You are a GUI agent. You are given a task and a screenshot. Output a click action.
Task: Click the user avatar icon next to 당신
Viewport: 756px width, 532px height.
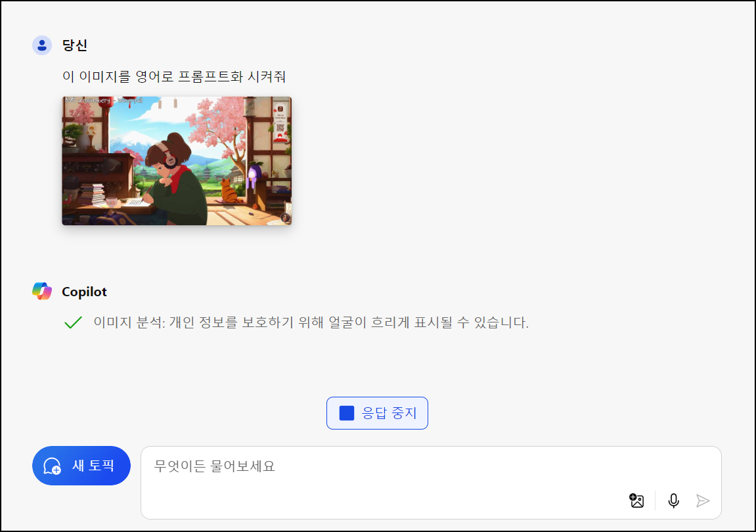click(42, 45)
